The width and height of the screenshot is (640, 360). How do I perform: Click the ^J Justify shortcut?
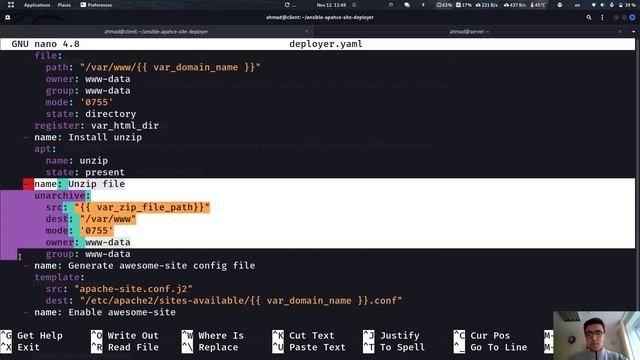pos(391,336)
